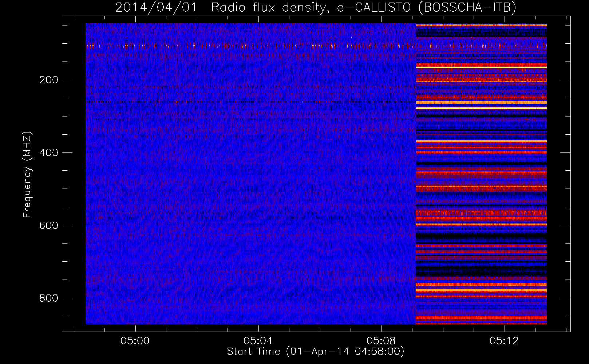589x364 pixels.
Task: Click the '05:12' time axis label
Action: click(504, 341)
